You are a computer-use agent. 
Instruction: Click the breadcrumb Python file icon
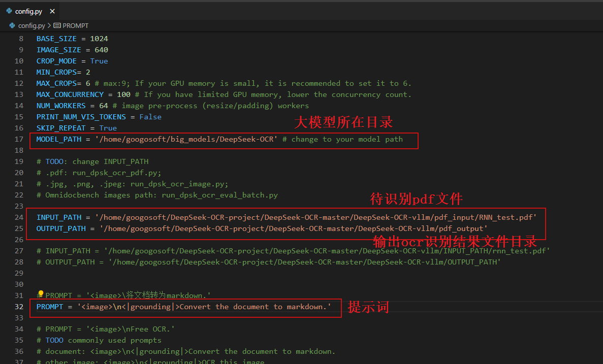point(12,25)
